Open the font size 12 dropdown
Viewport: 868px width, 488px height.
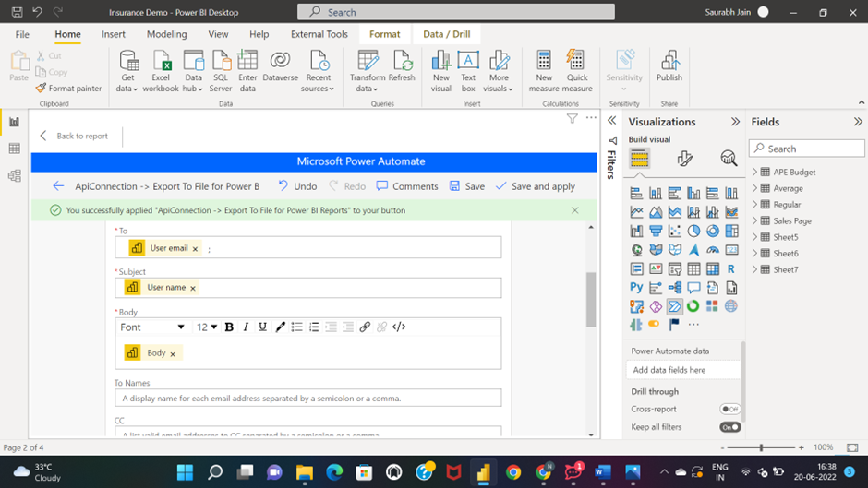(207, 327)
